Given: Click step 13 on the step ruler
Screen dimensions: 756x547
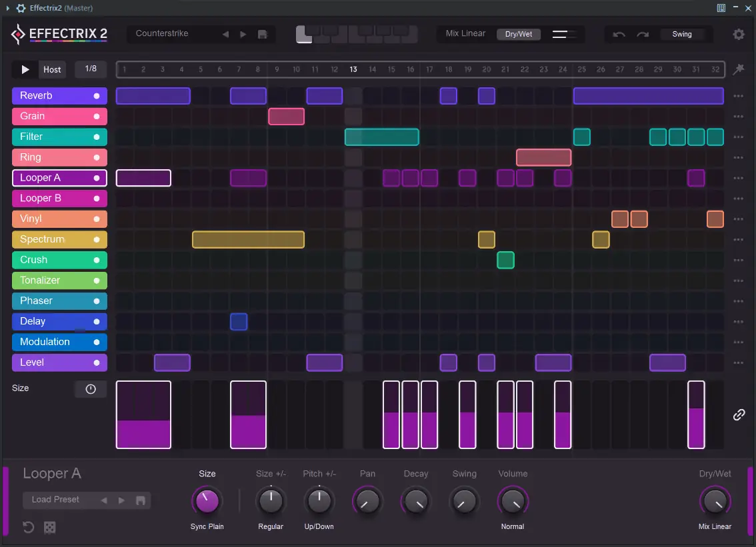Looking at the screenshot, I should (353, 69).
